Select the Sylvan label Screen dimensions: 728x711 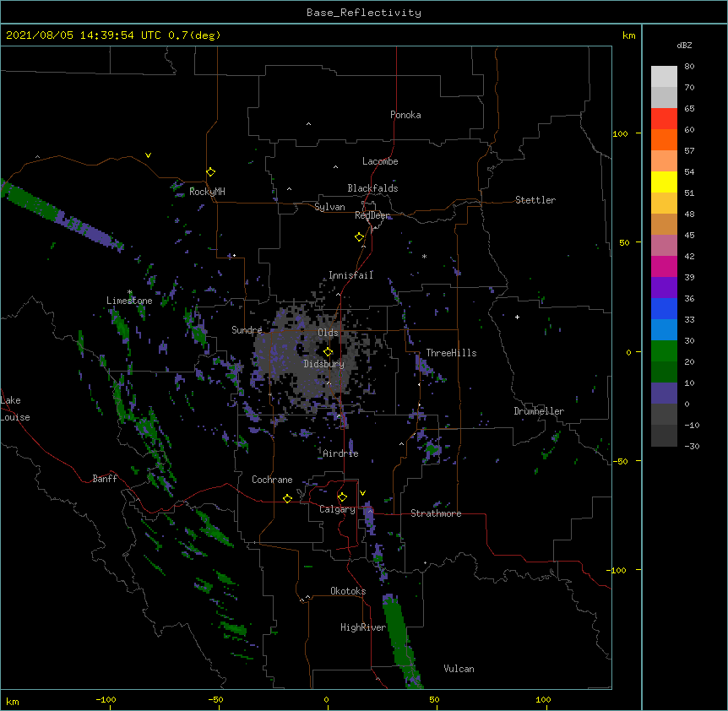tap(329, 207)
